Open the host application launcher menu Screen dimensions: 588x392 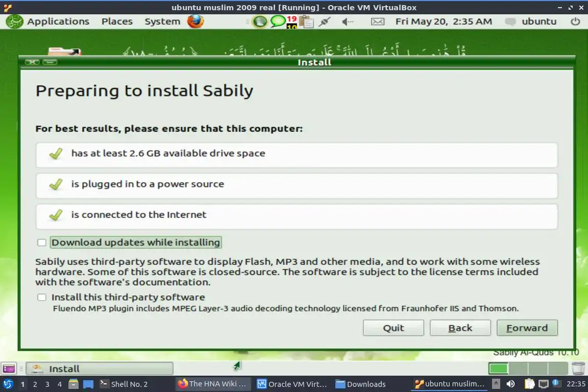tap(8, 384)
